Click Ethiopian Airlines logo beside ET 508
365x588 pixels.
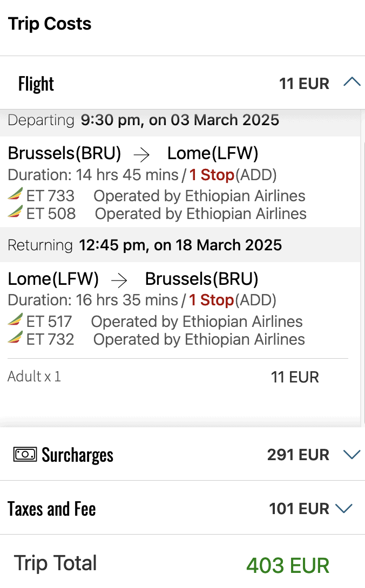[15, 213]
